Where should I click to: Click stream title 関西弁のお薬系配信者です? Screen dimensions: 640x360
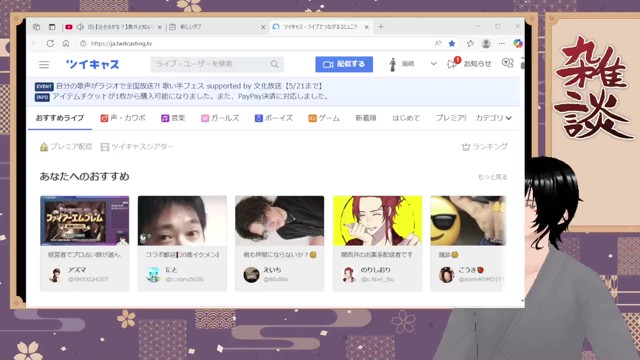point(377,255)
